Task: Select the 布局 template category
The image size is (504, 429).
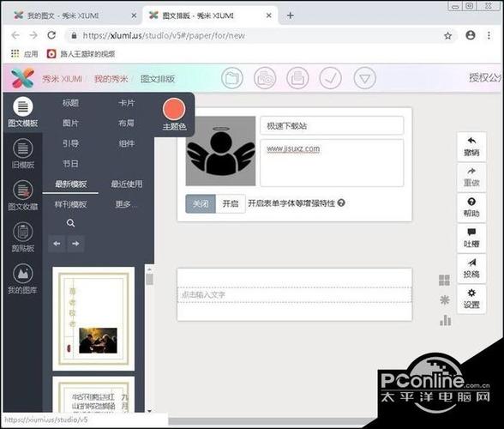Action: coord(126,123)
